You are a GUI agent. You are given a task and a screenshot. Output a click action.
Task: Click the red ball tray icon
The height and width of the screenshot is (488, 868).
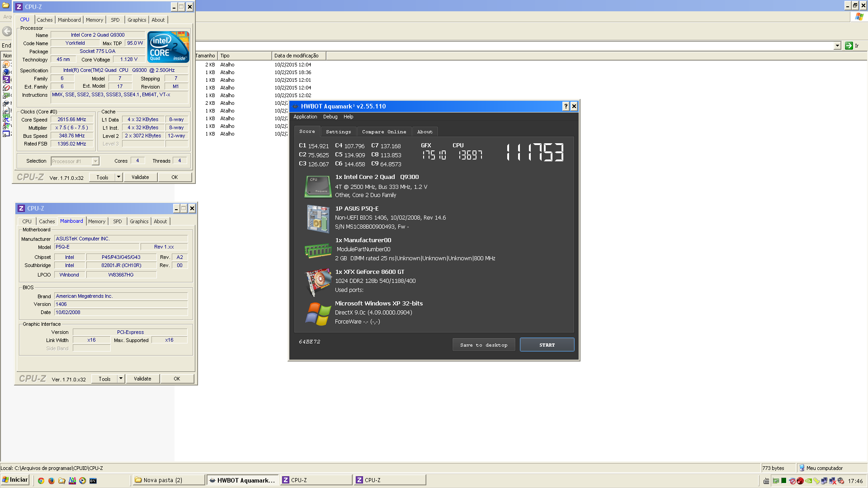pos(800,481)
